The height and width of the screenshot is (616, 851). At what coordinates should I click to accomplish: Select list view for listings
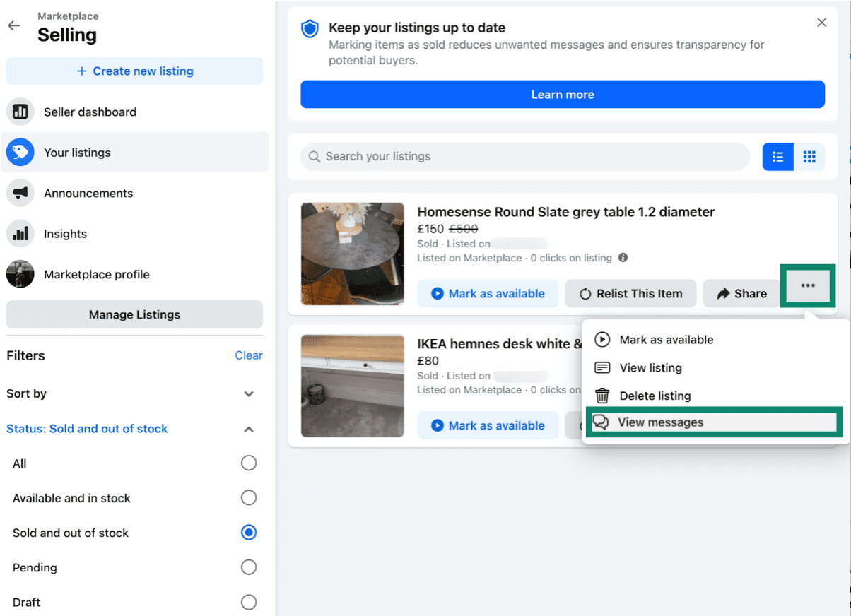(778, 156)
